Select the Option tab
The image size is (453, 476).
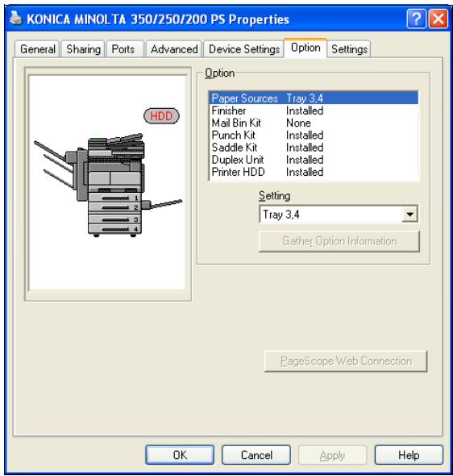coord(305,48)
